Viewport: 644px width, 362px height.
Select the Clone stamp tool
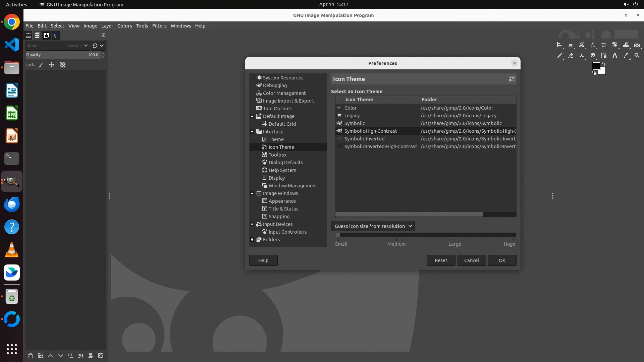(x=582, y=56)
